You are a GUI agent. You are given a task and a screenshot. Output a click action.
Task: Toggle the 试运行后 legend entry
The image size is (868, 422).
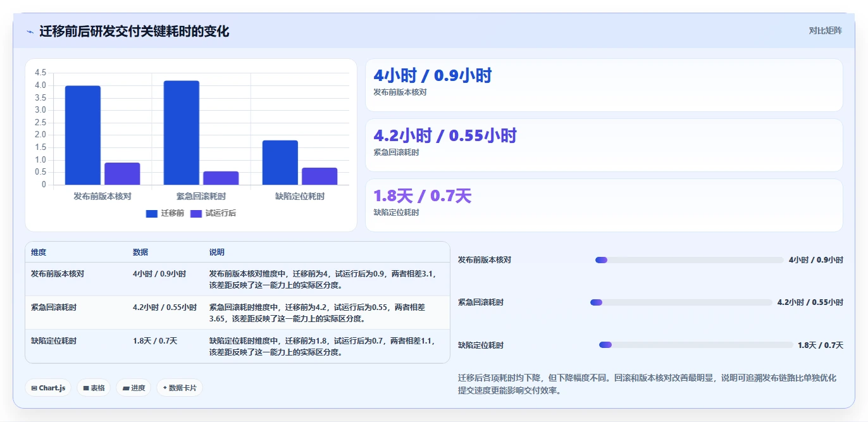tap(213, 213)
